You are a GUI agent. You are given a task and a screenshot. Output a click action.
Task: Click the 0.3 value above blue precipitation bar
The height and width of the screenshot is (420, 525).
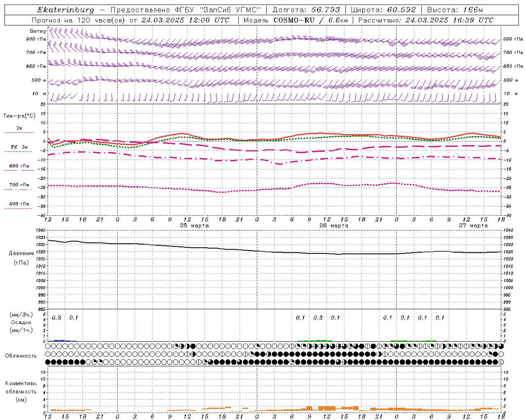(57, 318)
